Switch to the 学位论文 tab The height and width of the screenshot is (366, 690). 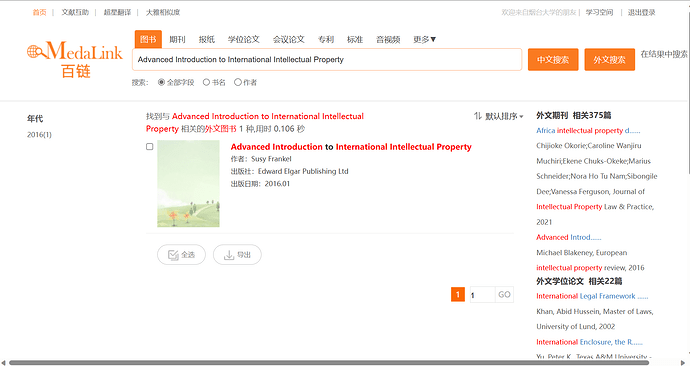(x=244, y=39)
